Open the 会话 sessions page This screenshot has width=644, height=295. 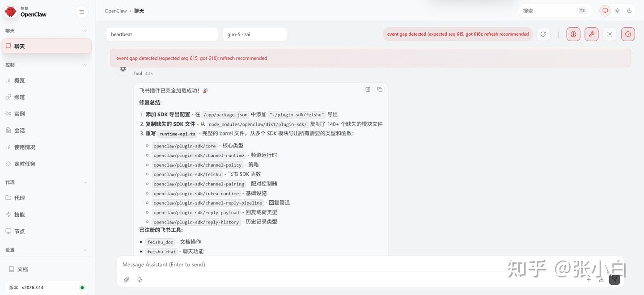tap(47, 131)
